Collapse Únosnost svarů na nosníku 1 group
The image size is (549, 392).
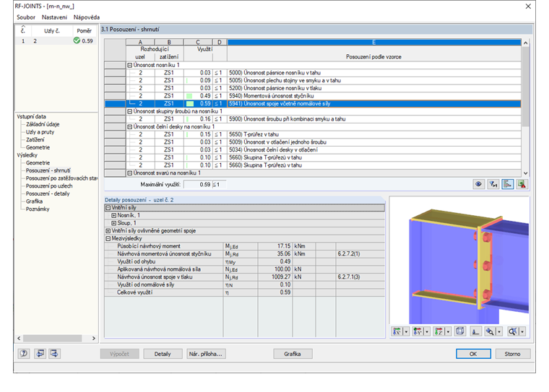(x=129, y=173)
